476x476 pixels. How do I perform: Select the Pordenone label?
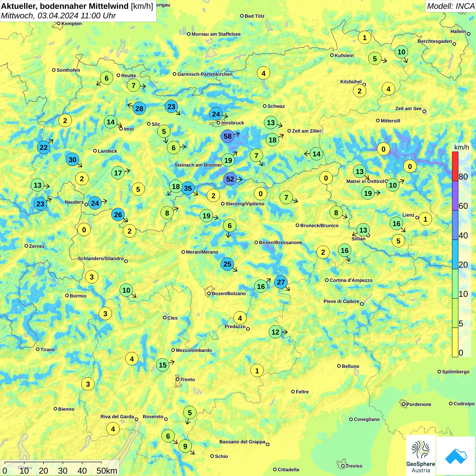pyautogui.click(x=419, y=404)
